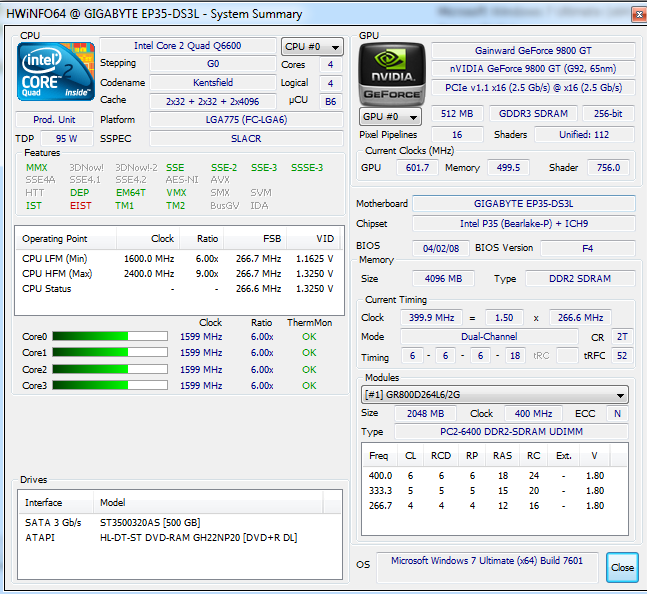The width and height of the screenshot is (647, 594).
Task: Click the DDR2 SDRAM memory type value
Action: pos(580,278)
